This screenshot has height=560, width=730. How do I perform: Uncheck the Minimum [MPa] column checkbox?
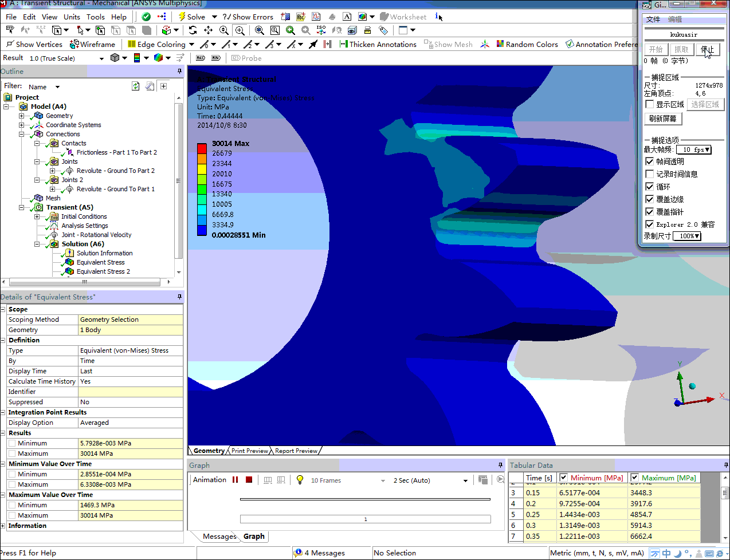tap(563, 478)
